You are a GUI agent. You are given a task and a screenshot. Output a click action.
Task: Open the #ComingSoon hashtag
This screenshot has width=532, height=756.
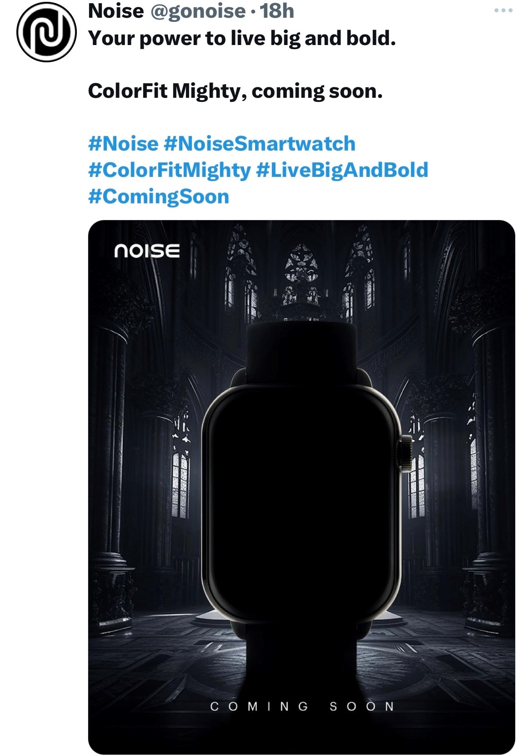(x=159, y=197)
